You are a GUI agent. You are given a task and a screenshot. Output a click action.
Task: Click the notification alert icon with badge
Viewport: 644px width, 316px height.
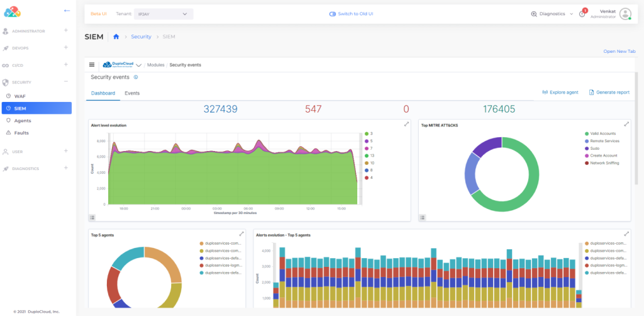[x=582, y=14]
